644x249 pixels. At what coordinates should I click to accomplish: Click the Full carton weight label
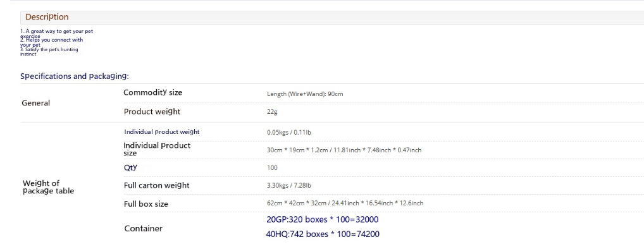[156, 185]
